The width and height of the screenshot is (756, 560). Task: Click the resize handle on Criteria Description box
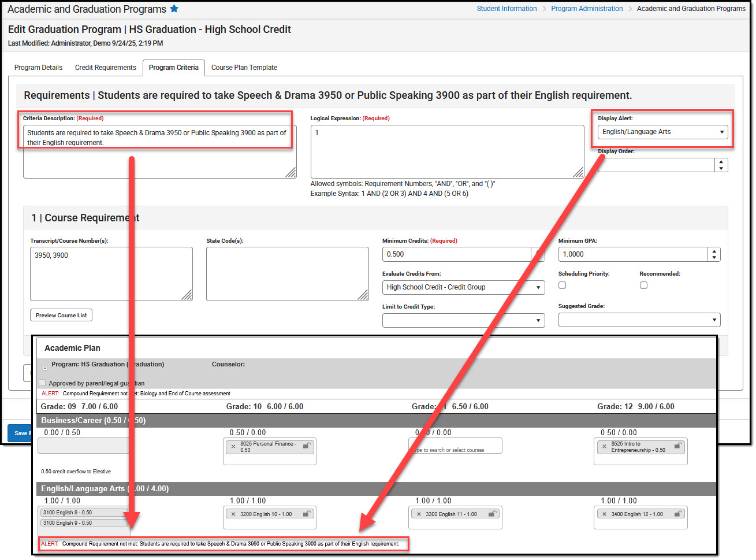point(292,172)
